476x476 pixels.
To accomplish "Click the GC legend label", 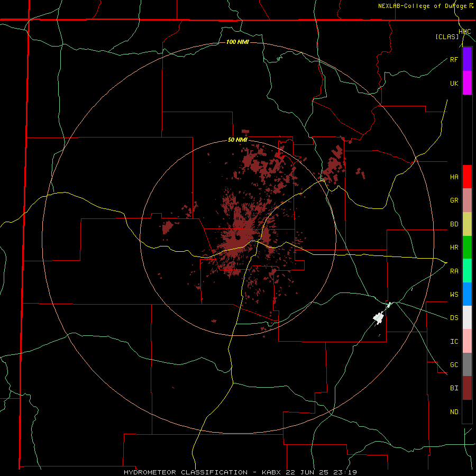I will coord(454,365).
